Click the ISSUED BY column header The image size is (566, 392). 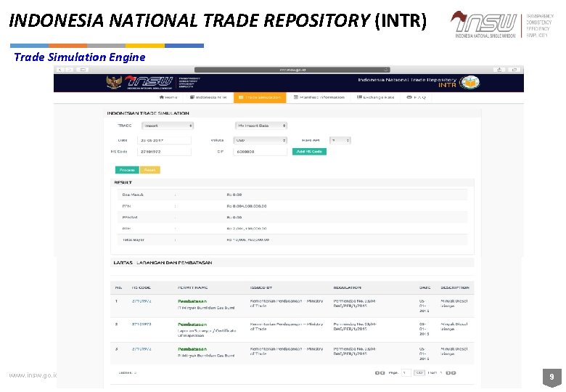tap(261, 287)
